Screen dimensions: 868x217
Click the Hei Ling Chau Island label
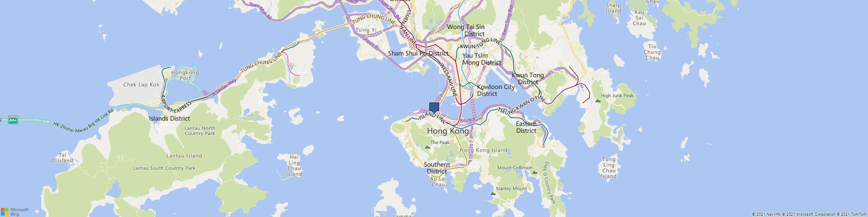coord(294,165)
